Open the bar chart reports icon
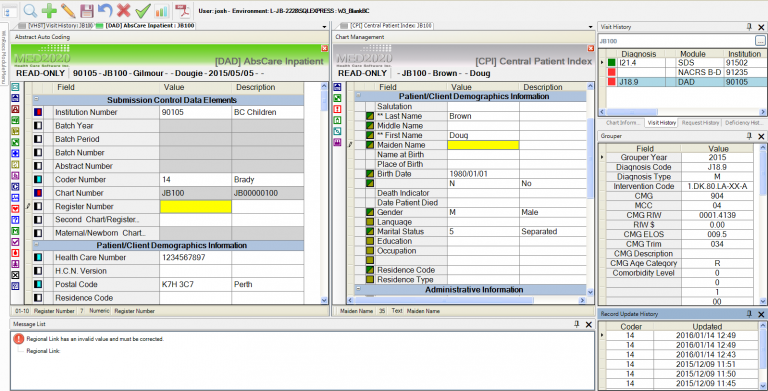This screenshot has height=391, width=768. (x=161, y=10)
